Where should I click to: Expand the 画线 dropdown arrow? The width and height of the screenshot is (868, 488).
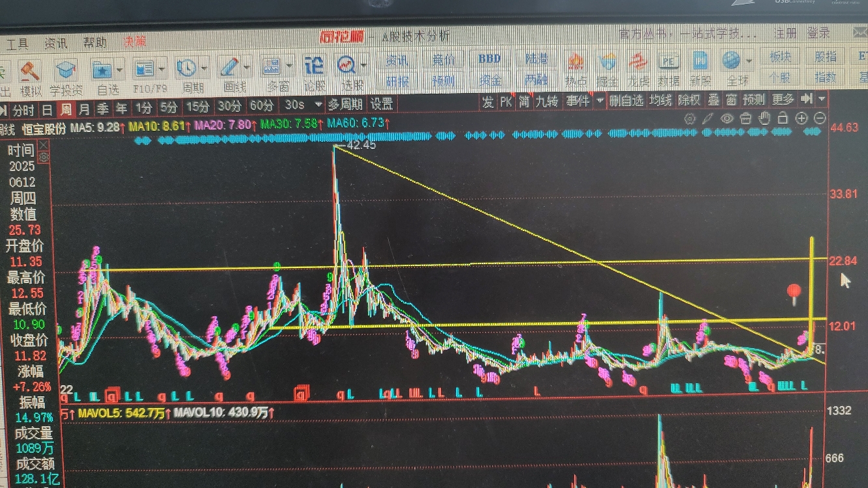coord(247,66)
